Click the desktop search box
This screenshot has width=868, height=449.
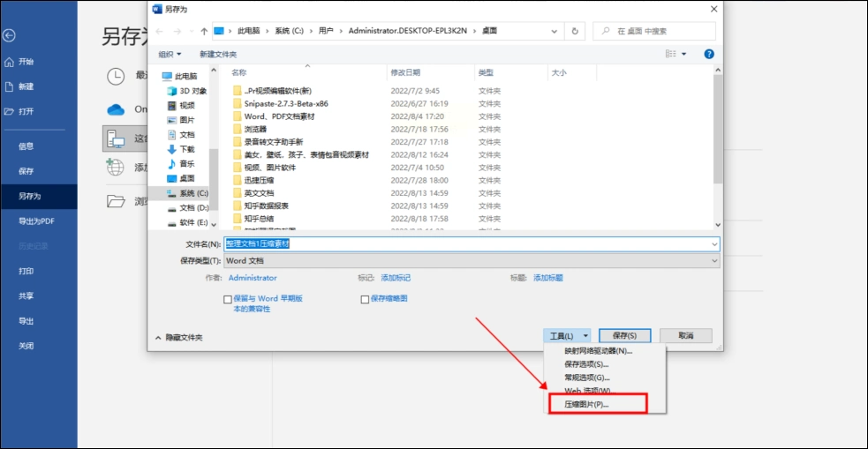tap(654, 32)
